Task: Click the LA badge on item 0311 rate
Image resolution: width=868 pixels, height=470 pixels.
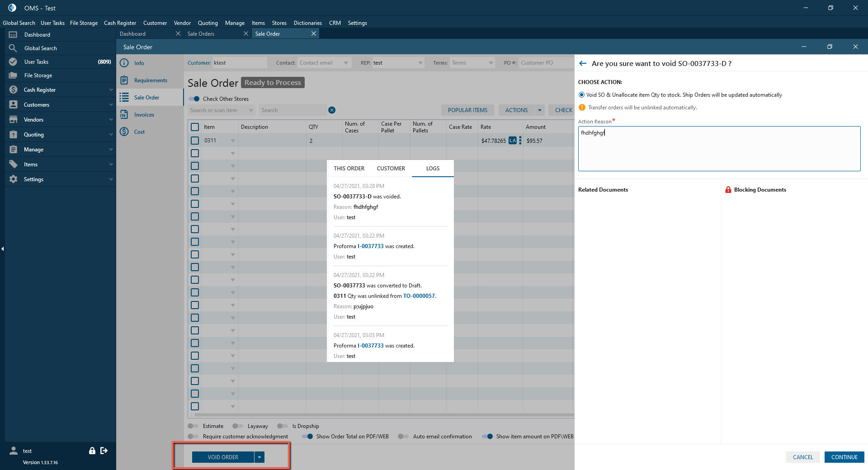Action: pyautogui.click(x=512, y=141)
